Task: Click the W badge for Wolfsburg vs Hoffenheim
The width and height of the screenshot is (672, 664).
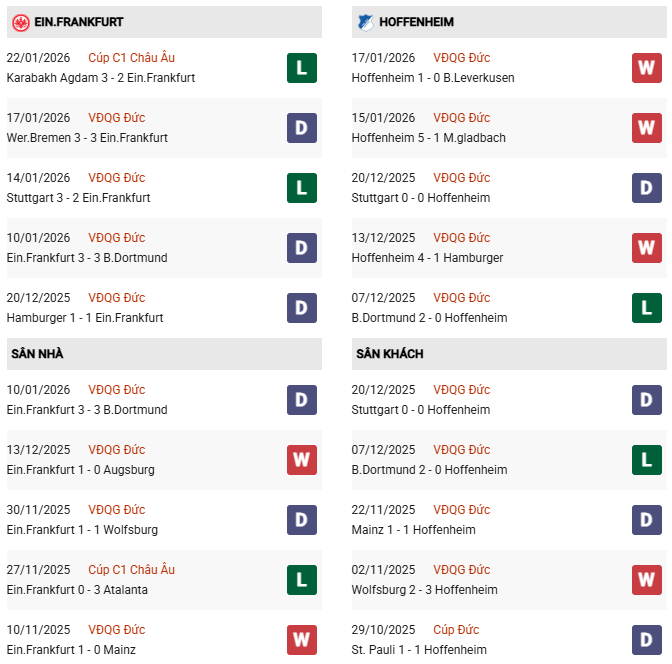Action: pyautogui.click(x=646, y=579)
